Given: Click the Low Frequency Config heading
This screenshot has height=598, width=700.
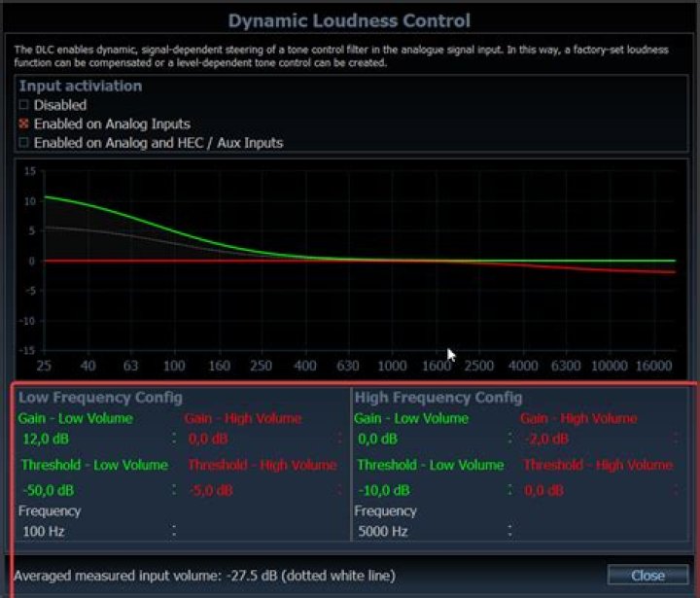Looking at the screenshot, I should (x=100, y=397).
